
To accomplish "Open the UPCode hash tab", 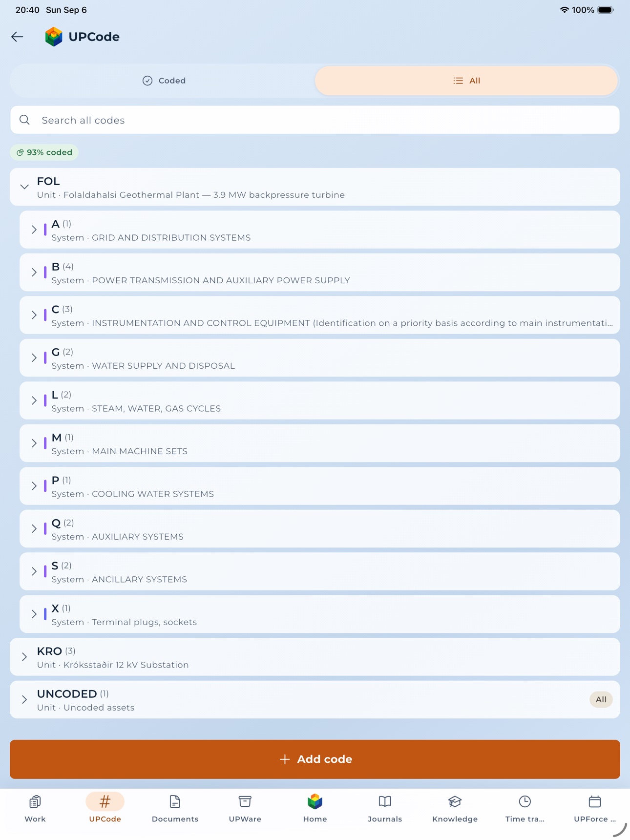I will click(x=105, y=809).
